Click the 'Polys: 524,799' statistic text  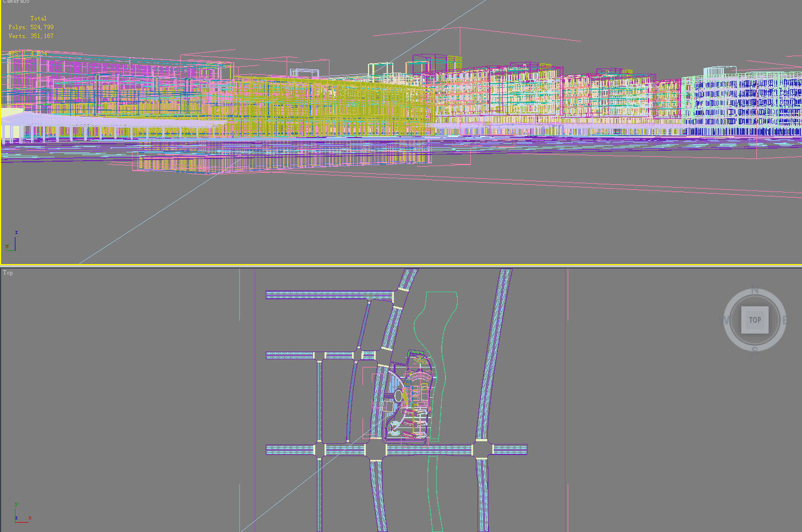click(31, 27)
